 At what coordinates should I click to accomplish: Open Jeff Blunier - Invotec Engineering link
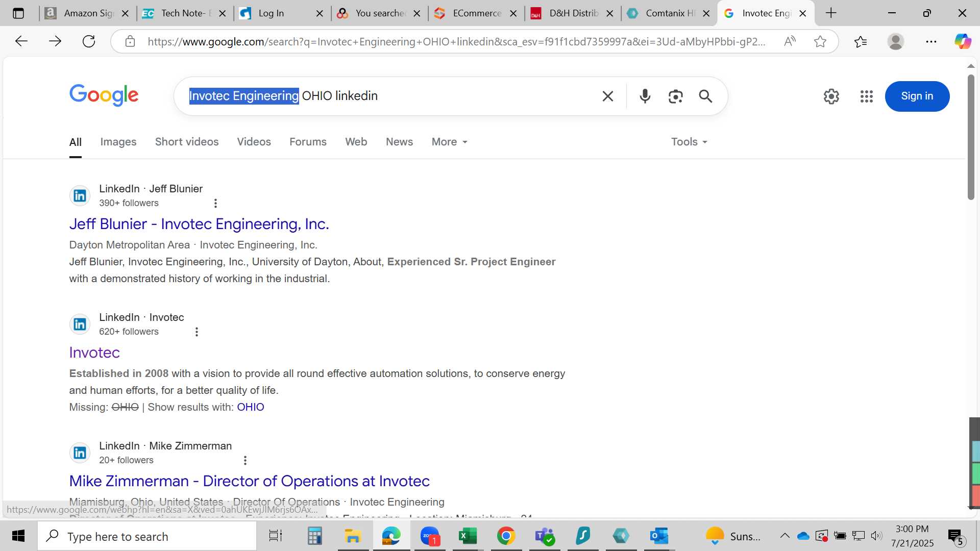pyautogui.click(x=199, y=224)
